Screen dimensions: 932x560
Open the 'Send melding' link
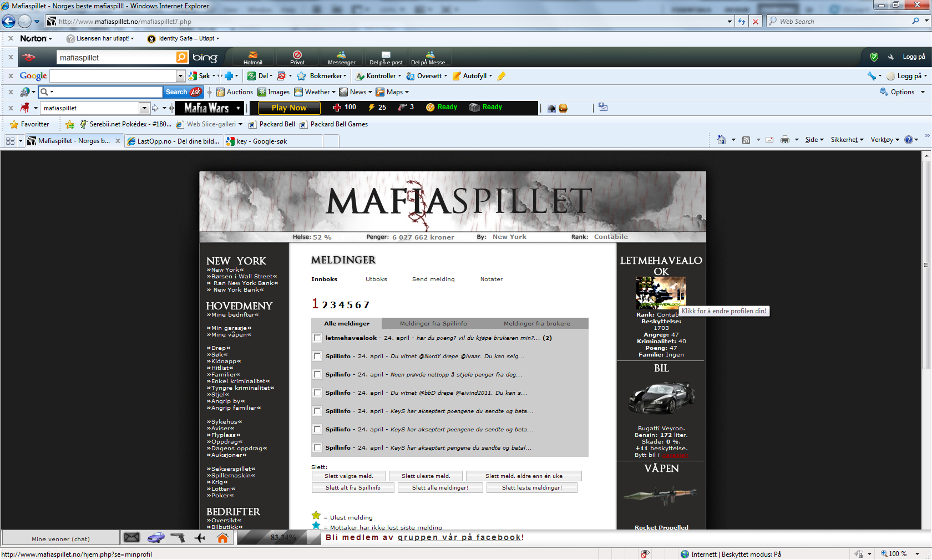pos(433,279)
